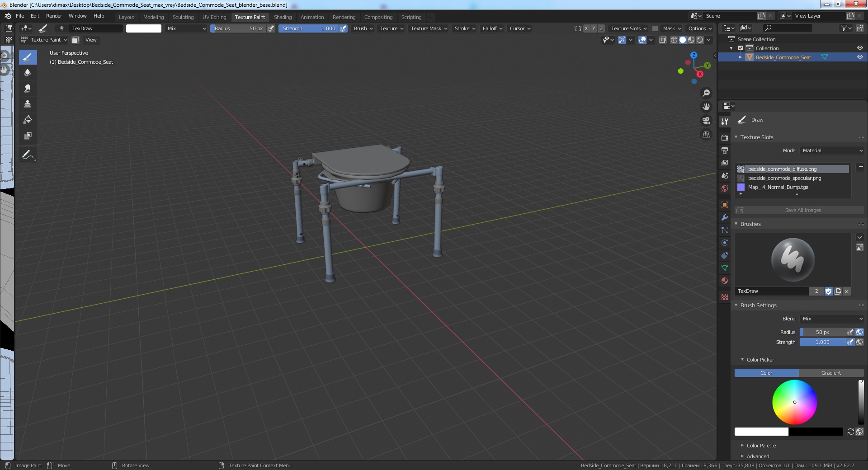Open the World properties tab
The width and height of the screenshot is (868, 470).
point(725,188)
